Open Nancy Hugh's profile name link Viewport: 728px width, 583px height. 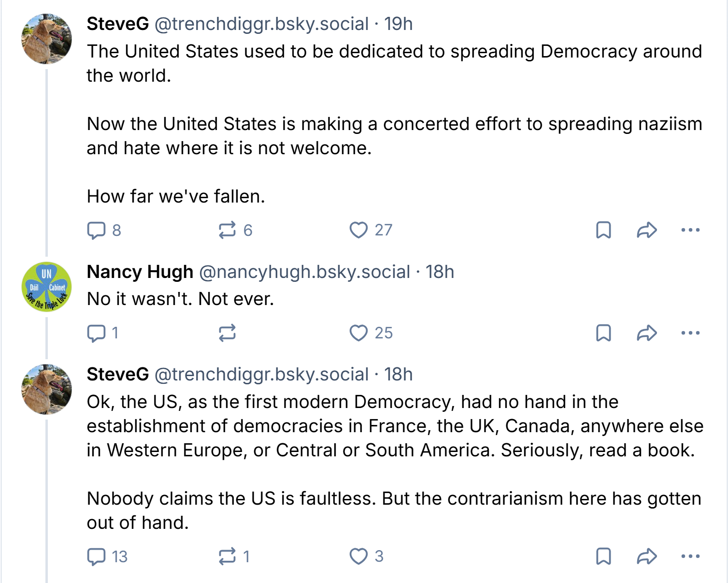[x=140, y=272]
